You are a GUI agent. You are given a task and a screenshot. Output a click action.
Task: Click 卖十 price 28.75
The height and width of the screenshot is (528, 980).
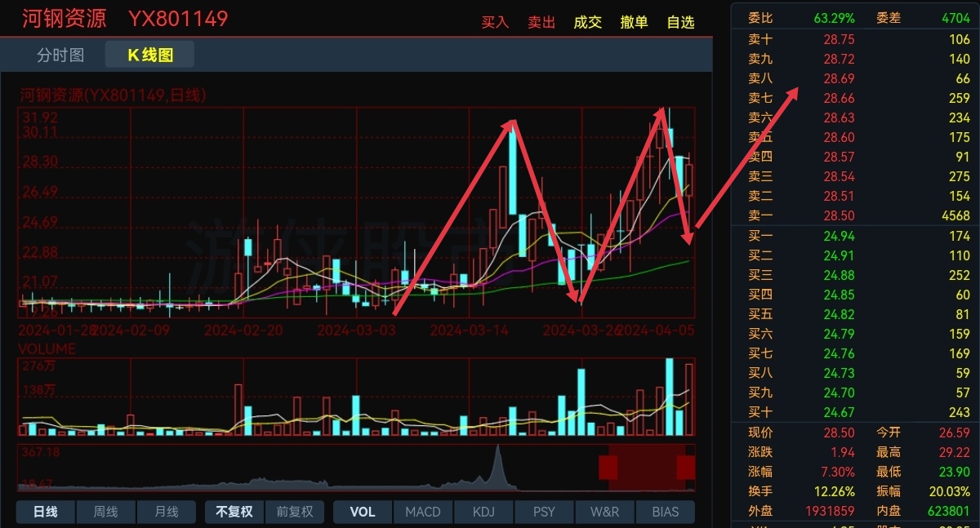[839, 39]
